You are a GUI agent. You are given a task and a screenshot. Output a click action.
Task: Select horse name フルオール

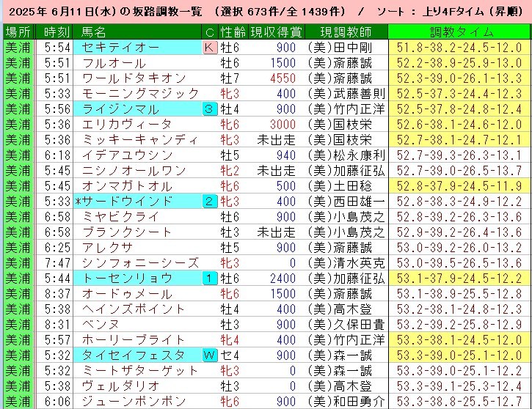(x=114, y=63)
